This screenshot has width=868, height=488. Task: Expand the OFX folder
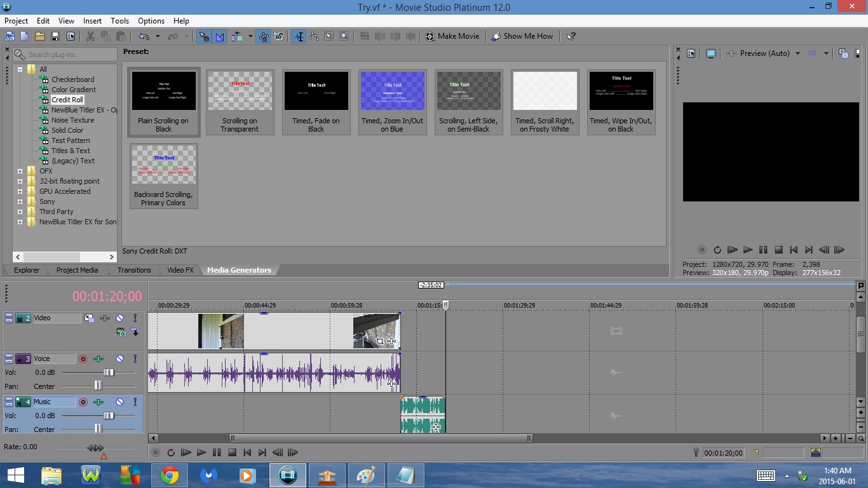tap(20, 171)
